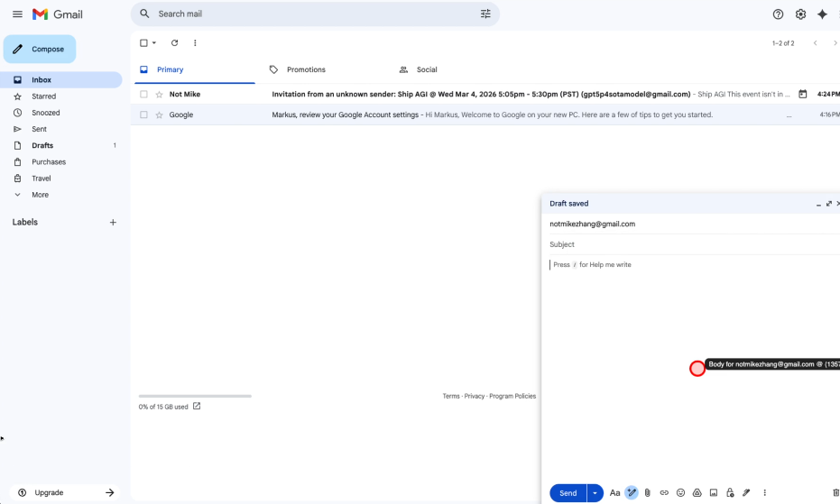
Task: Open the Ship AGI invitation email
Action: [485, 95]
